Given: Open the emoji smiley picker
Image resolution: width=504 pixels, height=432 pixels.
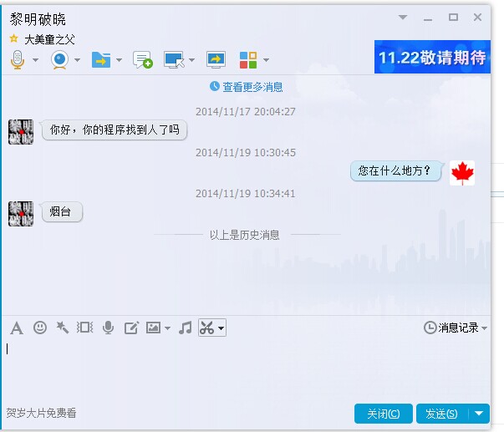Looking at the screenshot, I should (39, 328).
